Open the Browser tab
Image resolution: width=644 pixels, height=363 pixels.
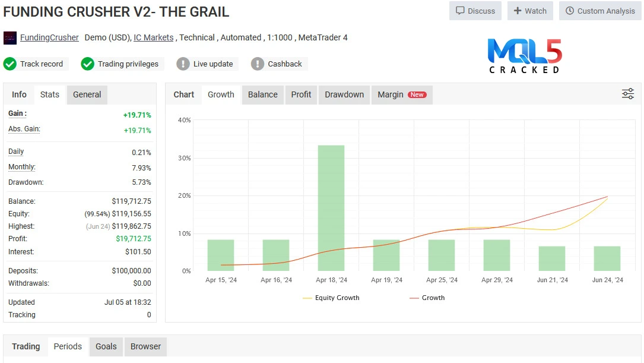(145, 346)
